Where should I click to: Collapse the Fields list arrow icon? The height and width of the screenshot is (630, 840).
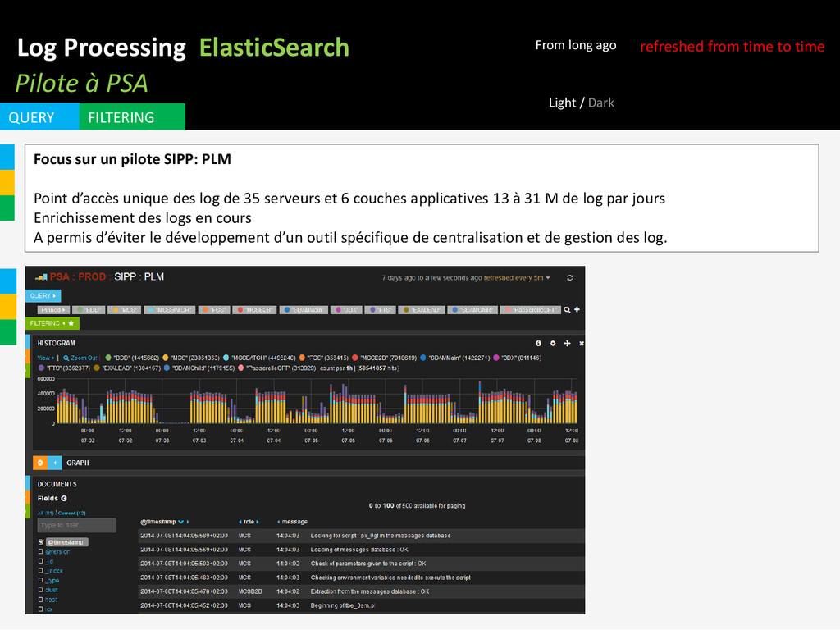pos(64,498)
